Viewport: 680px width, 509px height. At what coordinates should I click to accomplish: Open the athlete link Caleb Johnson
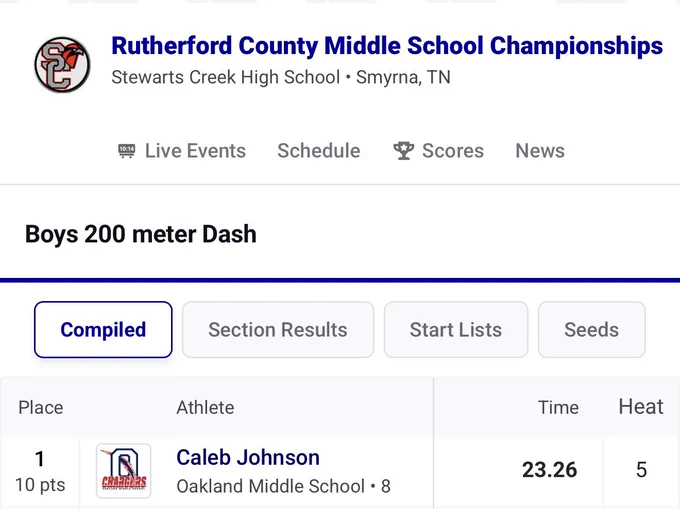click(248, 457)
